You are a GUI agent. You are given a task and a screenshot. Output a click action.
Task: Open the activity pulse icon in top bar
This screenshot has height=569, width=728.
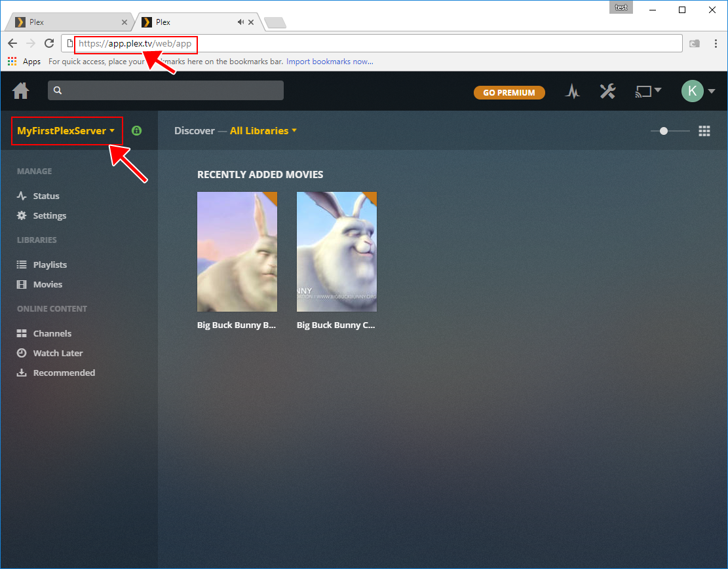tap(573, 92)
